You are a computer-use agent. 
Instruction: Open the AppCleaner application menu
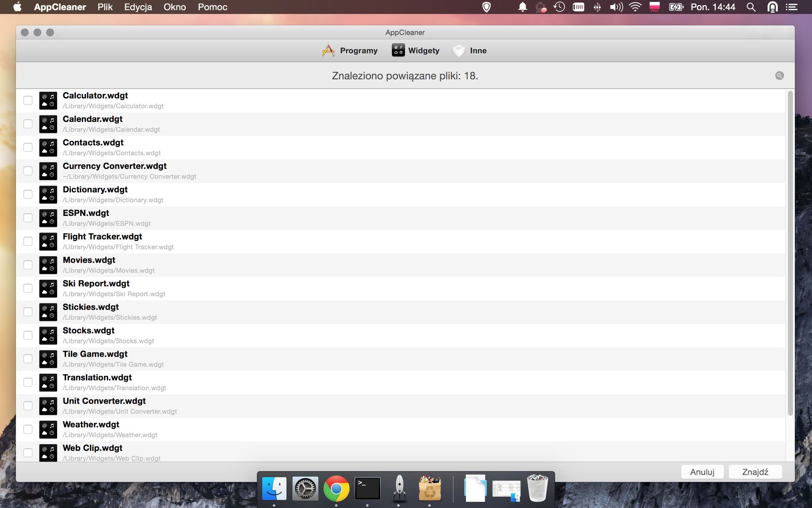pyautogui.click(x=60, y=7)
